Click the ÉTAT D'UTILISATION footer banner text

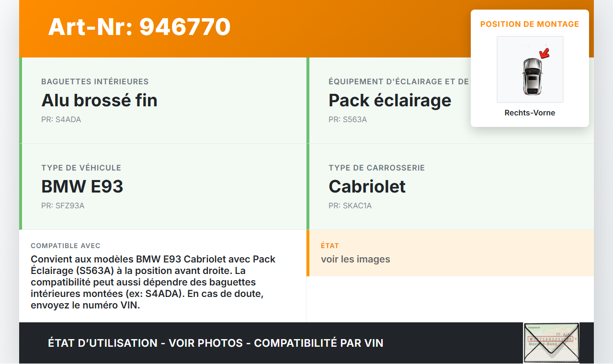[x=216, y=343]
